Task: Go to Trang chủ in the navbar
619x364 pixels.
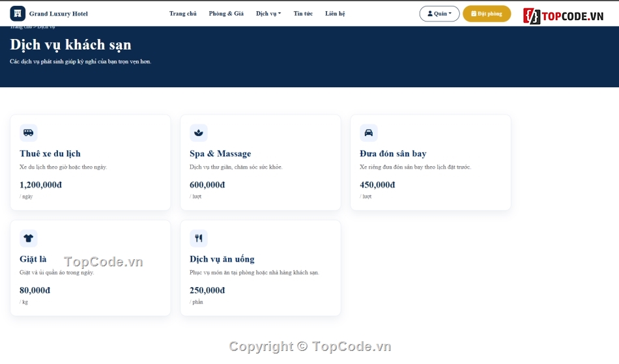Action: 183,14
